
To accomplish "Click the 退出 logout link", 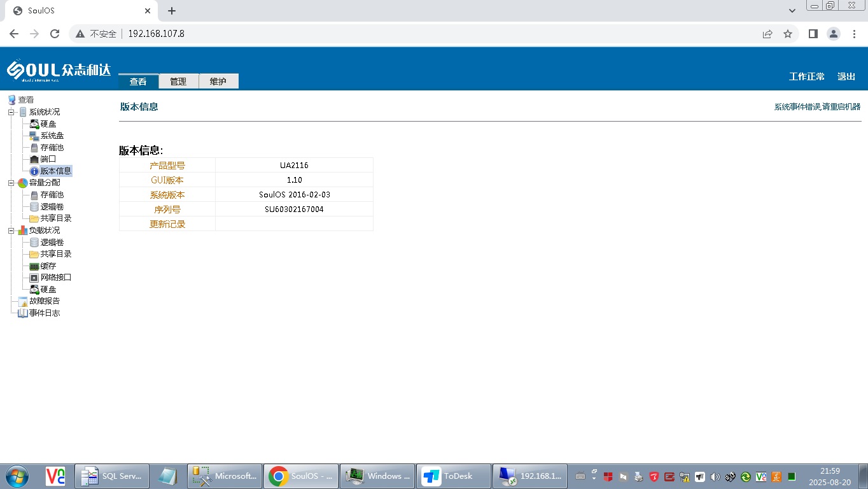I will 846,76.
